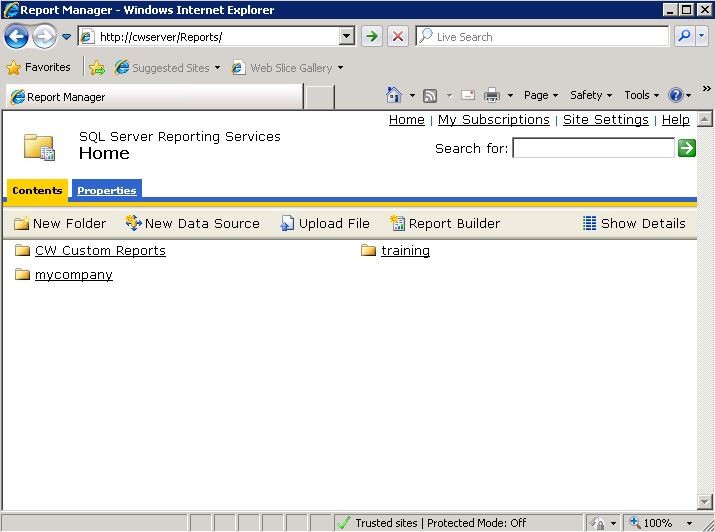This screenshot has width=715, height=532.
Task: Expand the zoom level dropdown arrow
Action: [689, 523]
